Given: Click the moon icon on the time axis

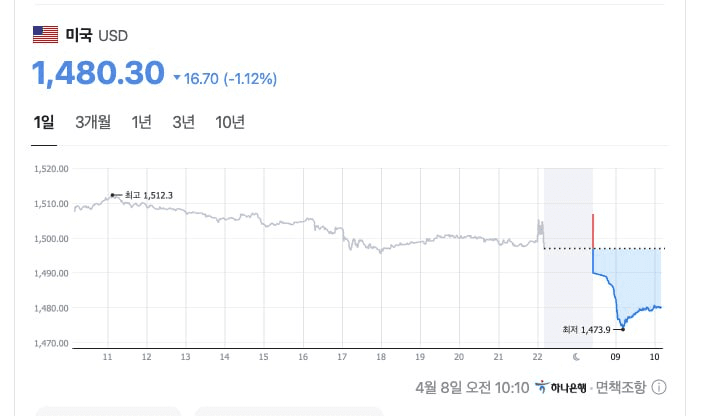Looking at the screenshot, I should click(575, 355).
